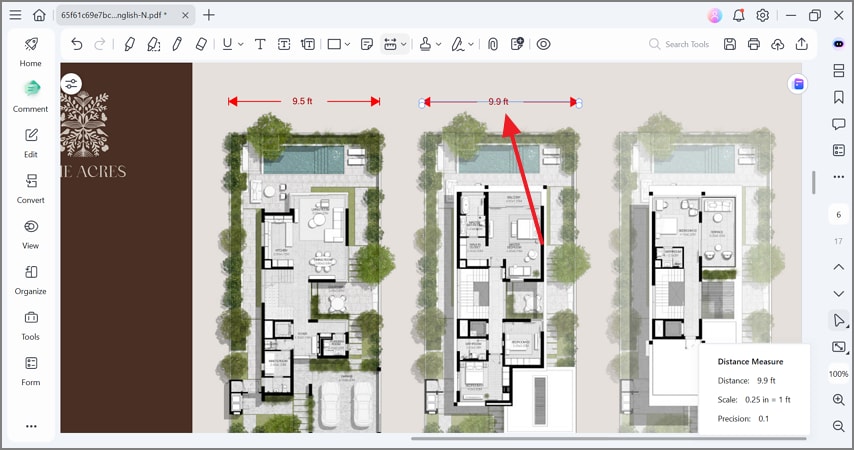The width and height of the screenshot is (854, 450).
Task: Toggle hide annotations eye icon
Action: click(543, 44)
